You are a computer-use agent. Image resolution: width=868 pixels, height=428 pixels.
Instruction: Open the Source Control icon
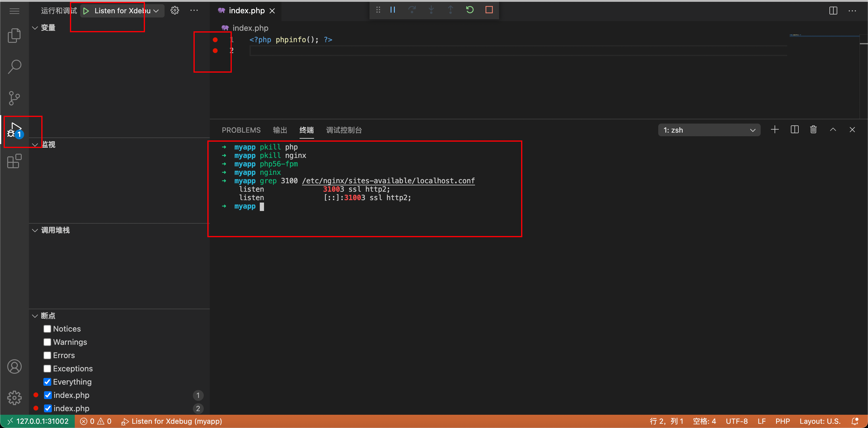click(x=14, y=98)
